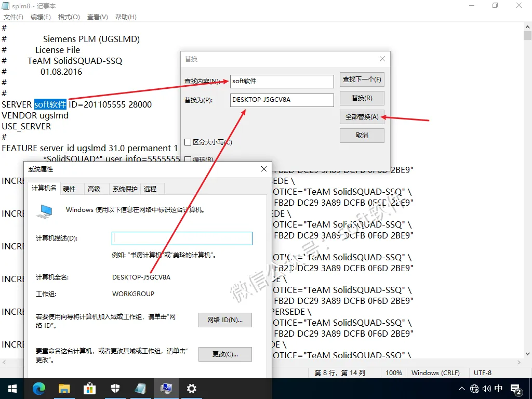Screen dimensions: 532x399
Task: Open the File menu in Notepad
Action: [x=13, y=17]
